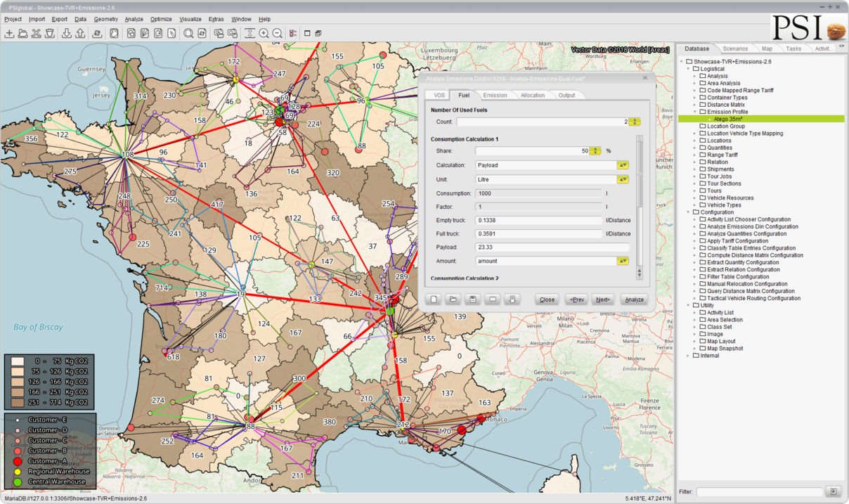Switch to the VOS tab in dialog
The height and width of the screenshot is (504, 849).
[x=439, y=95]
